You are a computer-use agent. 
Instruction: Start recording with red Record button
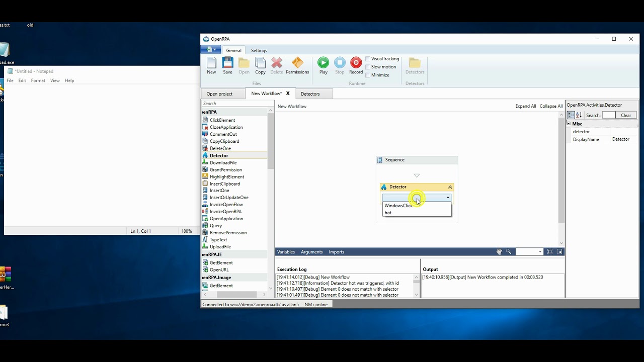[356, 66]
